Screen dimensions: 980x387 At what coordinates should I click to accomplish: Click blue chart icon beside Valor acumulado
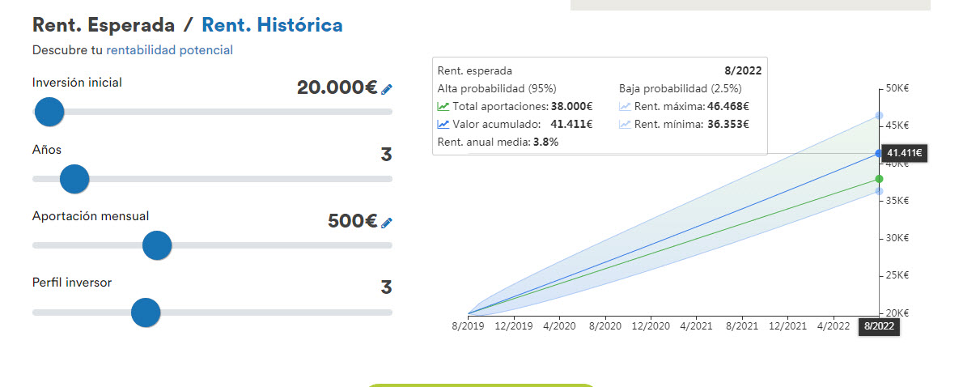[443, 125]
